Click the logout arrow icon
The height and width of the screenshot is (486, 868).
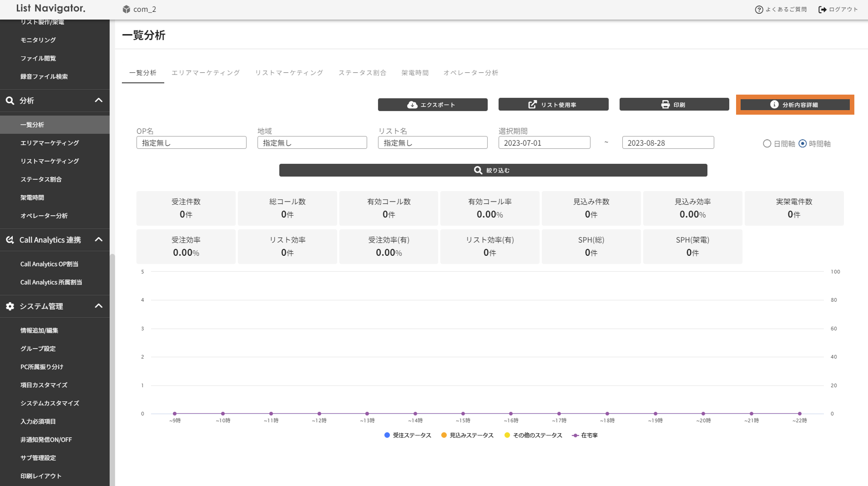pyautogui.click(x=822, y=10)
